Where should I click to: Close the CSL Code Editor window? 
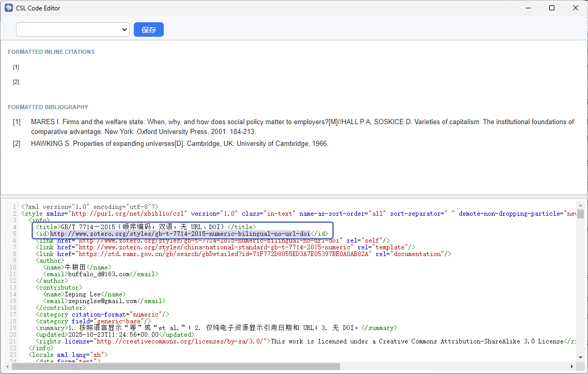(576, 8)
